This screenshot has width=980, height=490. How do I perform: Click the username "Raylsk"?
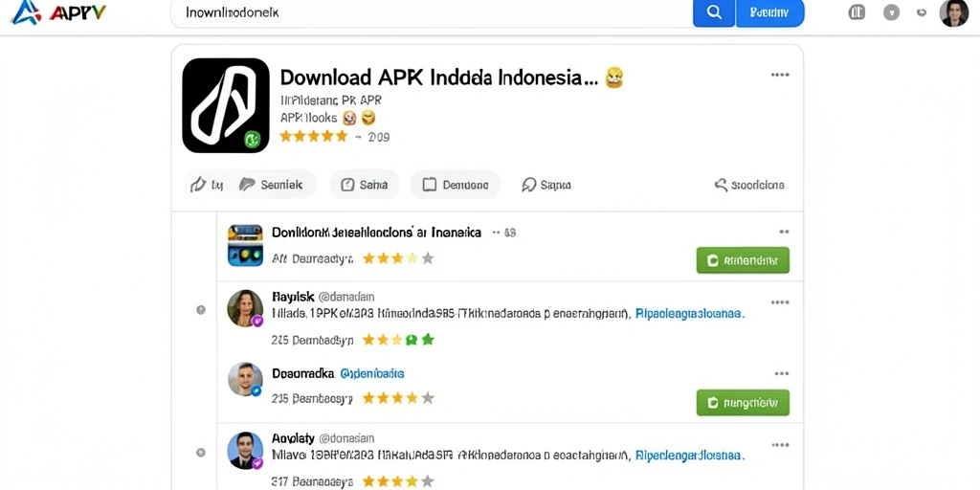[293, 297]
